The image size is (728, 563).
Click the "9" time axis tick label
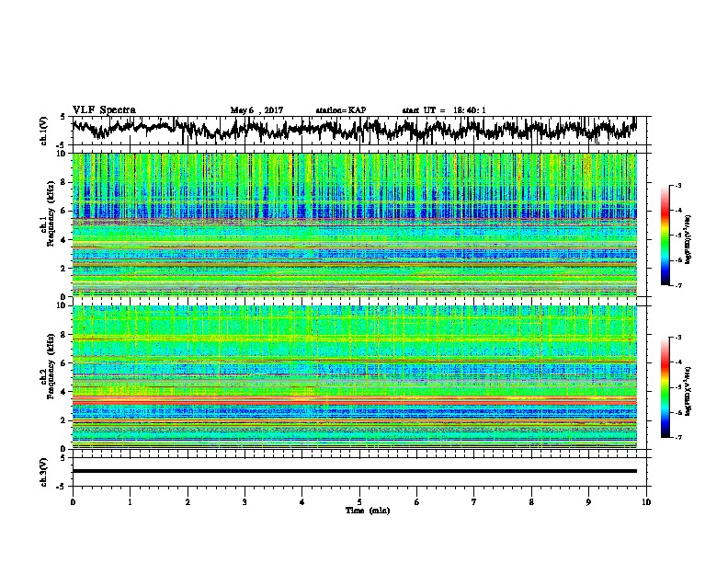tap(588, 501)
